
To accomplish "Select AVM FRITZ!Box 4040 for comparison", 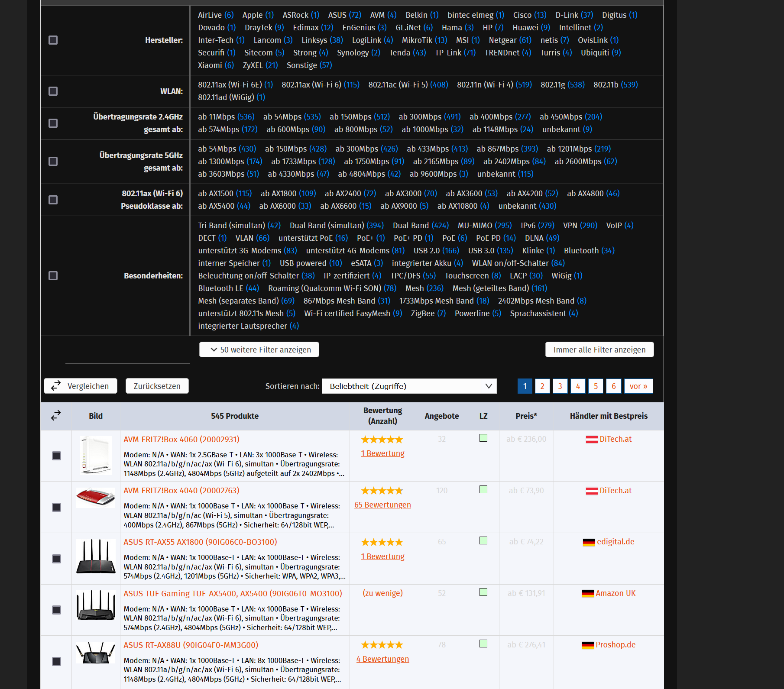I will 56,507.
